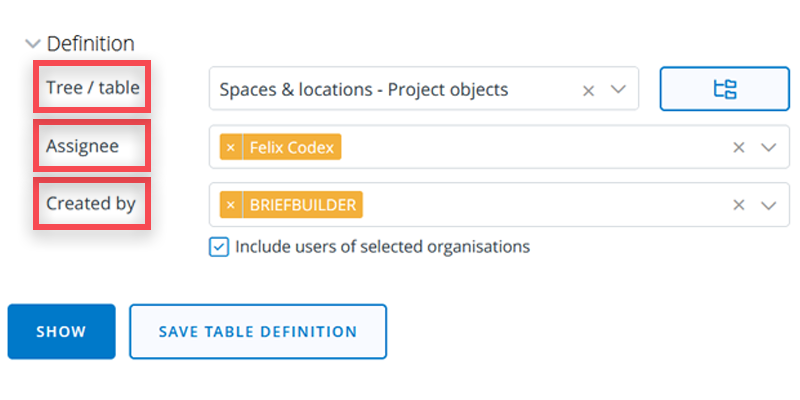800x400 pixels.
Task: Clear all values in Created by field
Action: tap(739, 205)
